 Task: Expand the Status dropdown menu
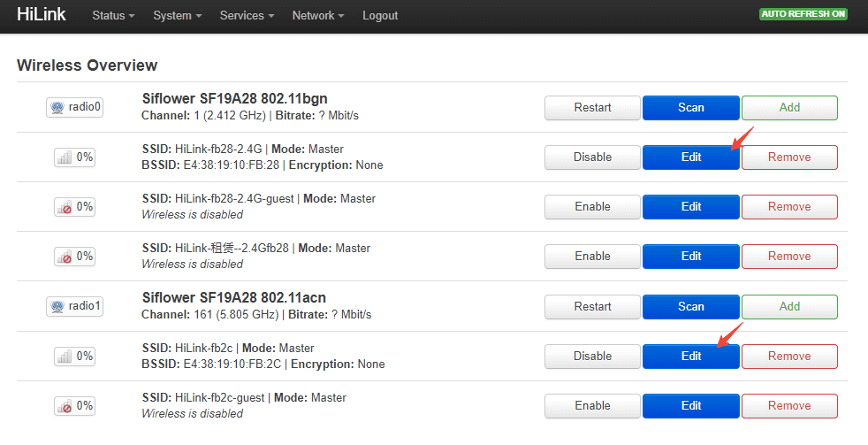pos(113,16)
